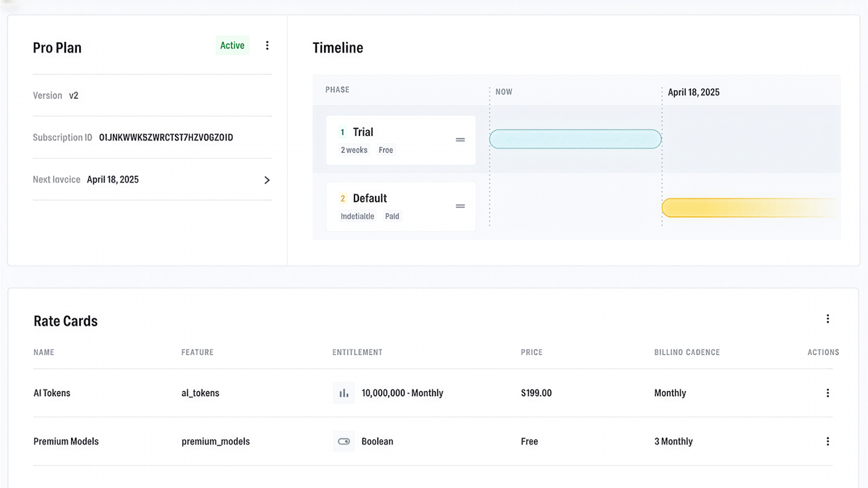Expand Next Invoice chevron arrow

point(267,180)
